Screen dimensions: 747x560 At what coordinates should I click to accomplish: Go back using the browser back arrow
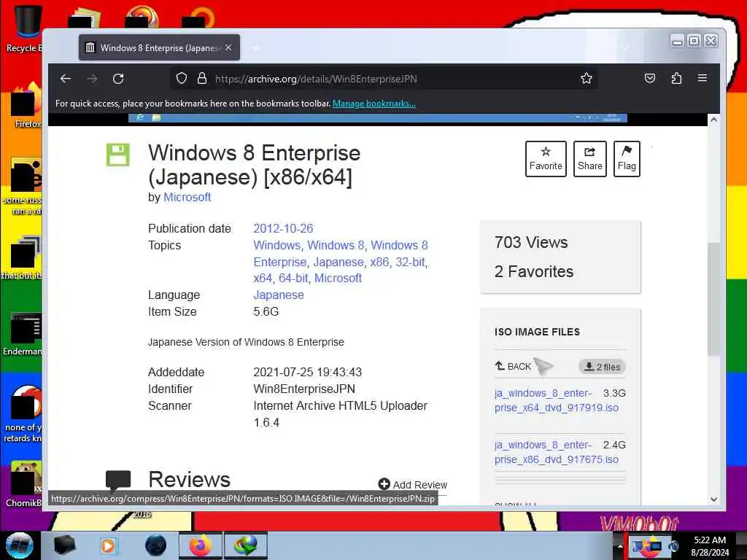point(66,79)
